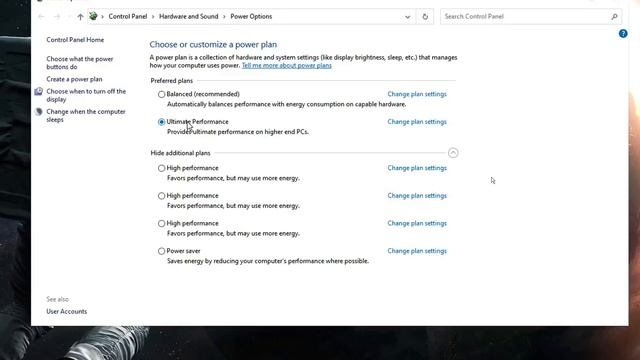Change plan settings for Balanced
The height and width of the screenshot is (360, 640).
click(x=417, y=94)
